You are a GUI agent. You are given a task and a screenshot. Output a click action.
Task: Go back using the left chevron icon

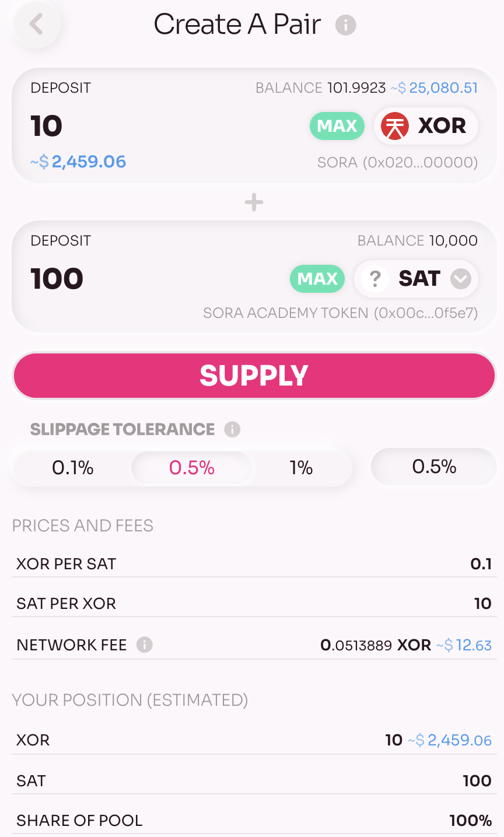click(36, 24)
